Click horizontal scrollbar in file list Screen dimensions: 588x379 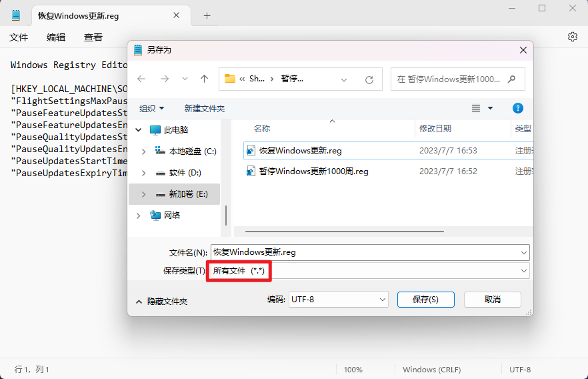tap(344, 232)
